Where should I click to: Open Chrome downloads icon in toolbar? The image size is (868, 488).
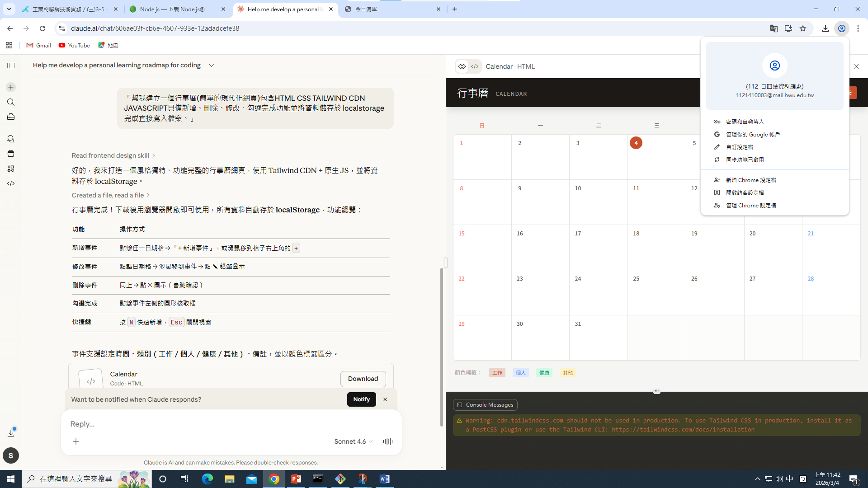point(825,28)
